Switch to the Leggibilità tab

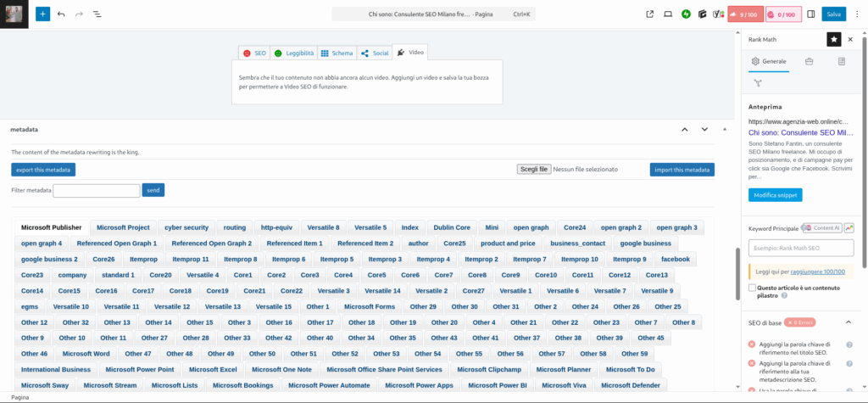pyautogui.click(x=294, y=53)
